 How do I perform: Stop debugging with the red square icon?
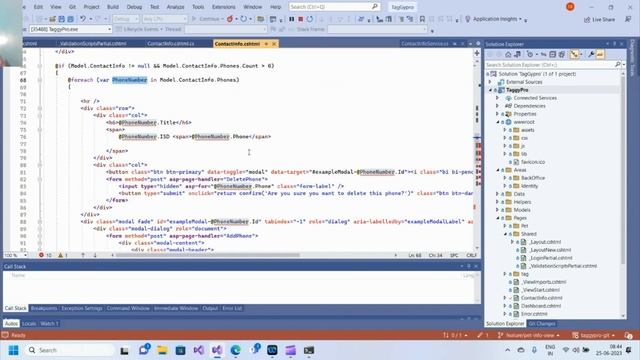pos(300,19)
